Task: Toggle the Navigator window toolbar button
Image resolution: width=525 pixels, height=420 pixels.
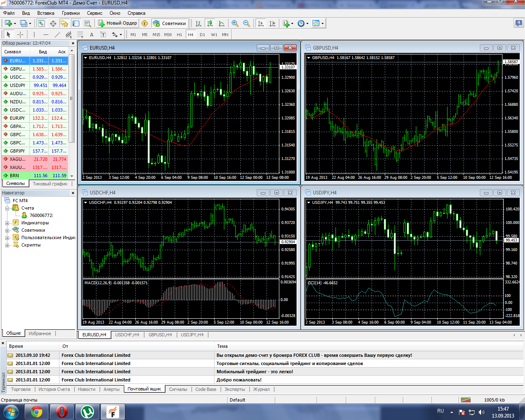Action: click(64, 23)
